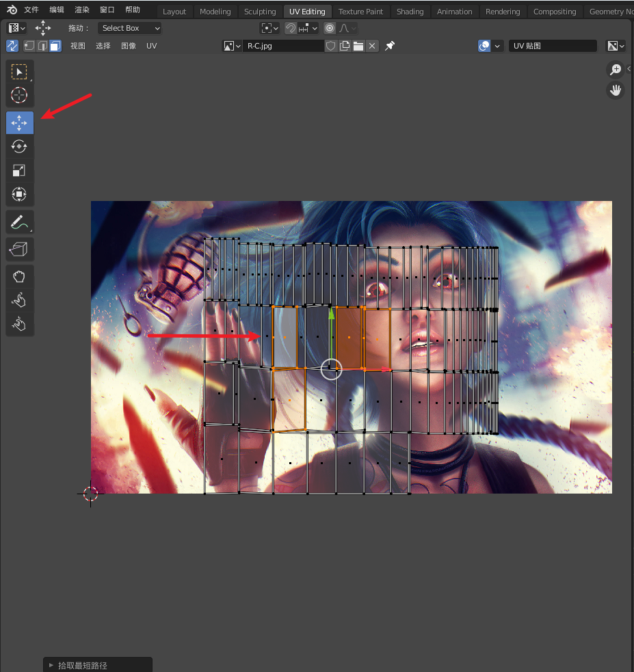Click the white circle gizmo center

coord(331,369)
